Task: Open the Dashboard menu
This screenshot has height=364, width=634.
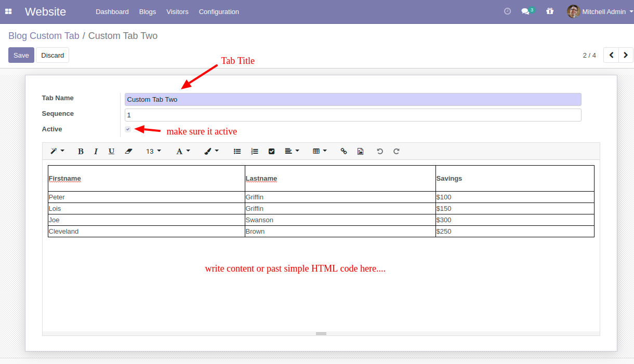Action: [112, 11]
